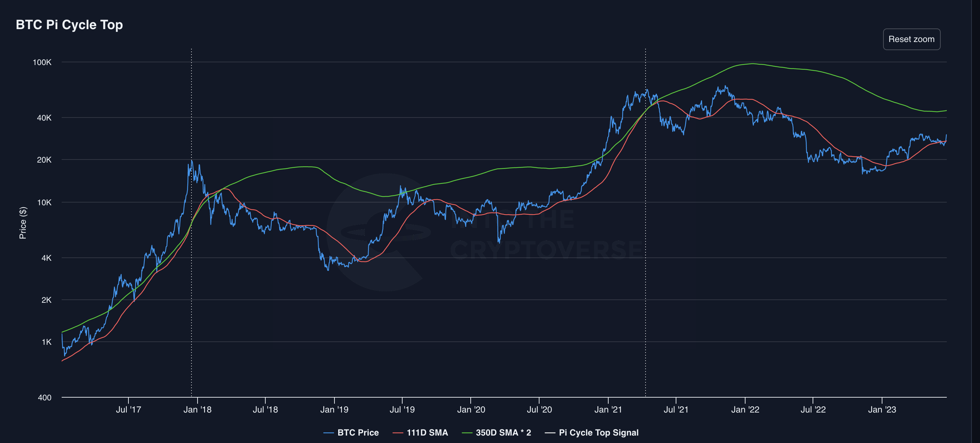Click the dotted signal line near Jan '18
The height and width of the screenshot is (443, 980).
click(191, 304)
